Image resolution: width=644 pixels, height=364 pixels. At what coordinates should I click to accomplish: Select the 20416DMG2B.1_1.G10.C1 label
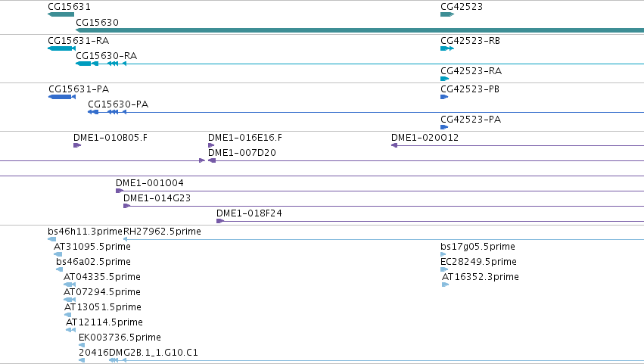[x=138, y=353]
